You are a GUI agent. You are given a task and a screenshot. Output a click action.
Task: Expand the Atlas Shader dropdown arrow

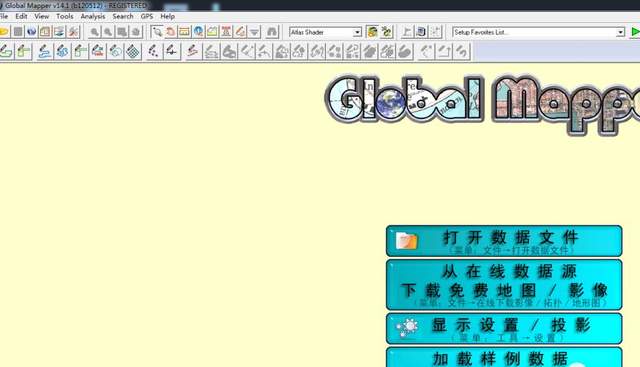pyautogui.click(x=357, y=32)
